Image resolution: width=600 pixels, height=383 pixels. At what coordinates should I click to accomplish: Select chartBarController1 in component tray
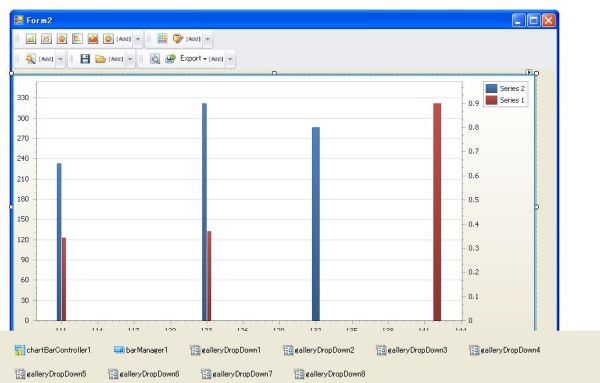tap(53, 350)
